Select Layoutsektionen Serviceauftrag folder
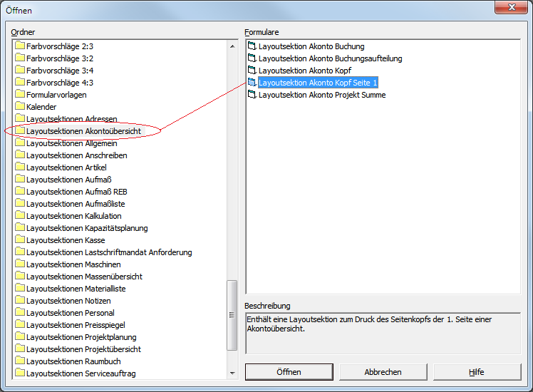The width and height of the screenshot is (533, 392). 81,373
